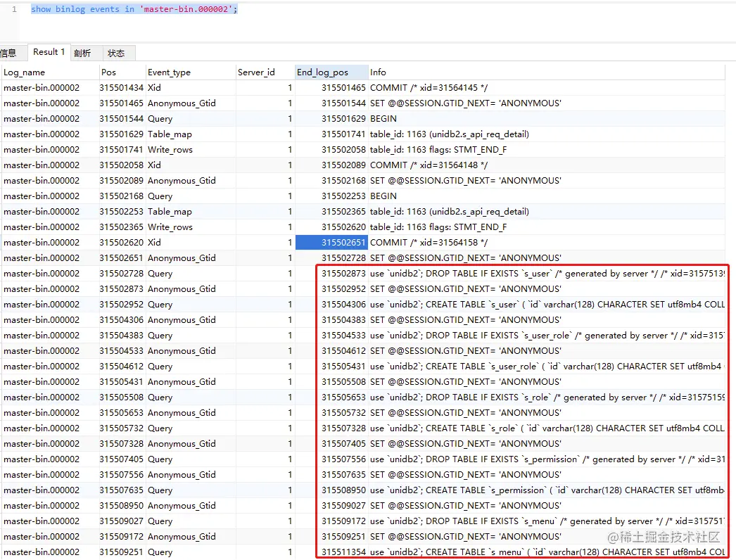The width and height of the screenshot is (736, 560).
Task: Sort by the Event_type column header
Action: tap(190, 72)
